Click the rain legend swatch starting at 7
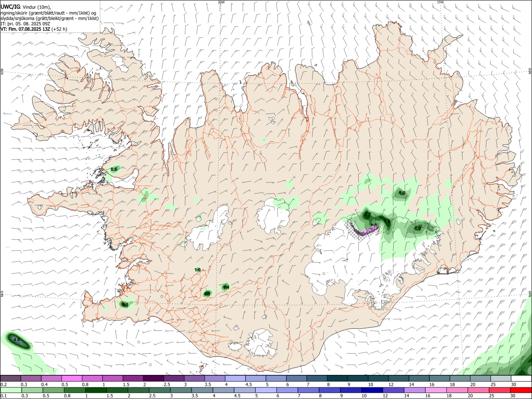This screenshot has width=532, height=399. pos(308,390)
